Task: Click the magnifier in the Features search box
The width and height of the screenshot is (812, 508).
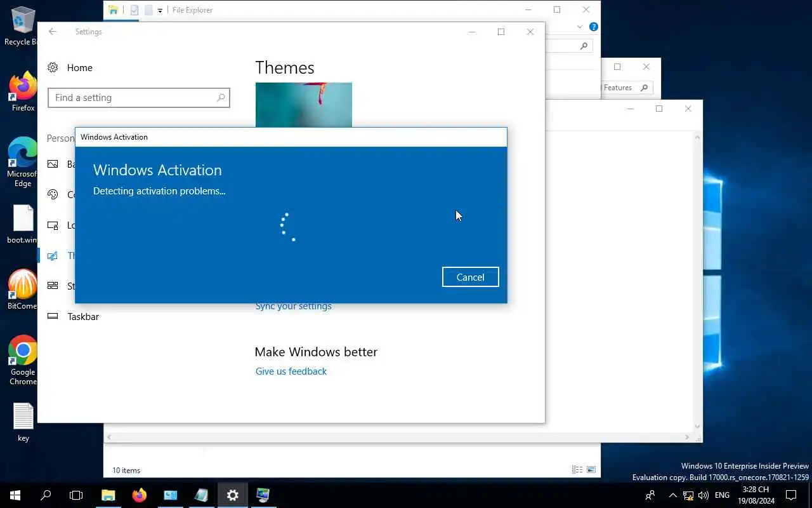Action: [644, 88]
